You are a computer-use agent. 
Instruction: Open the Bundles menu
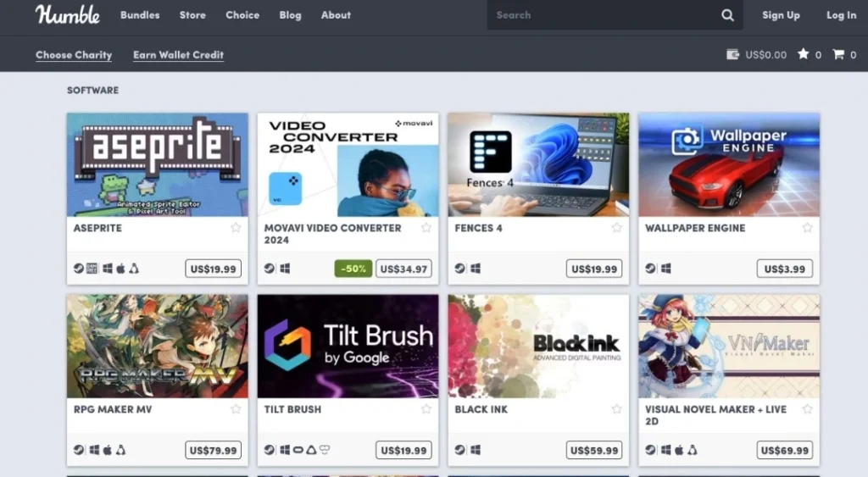[x=140, y=15]
